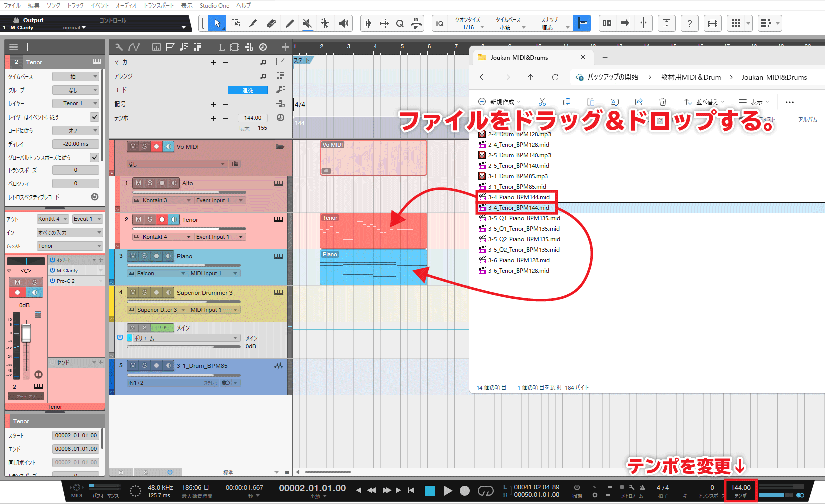This screenshot has width=825, height=504.
Task: Toggle the Snap button in toolbar
Action: [582, 23]
